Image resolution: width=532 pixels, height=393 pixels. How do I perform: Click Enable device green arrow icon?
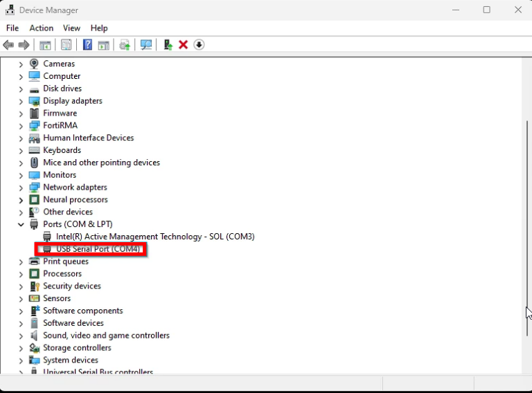click(168, 45)
